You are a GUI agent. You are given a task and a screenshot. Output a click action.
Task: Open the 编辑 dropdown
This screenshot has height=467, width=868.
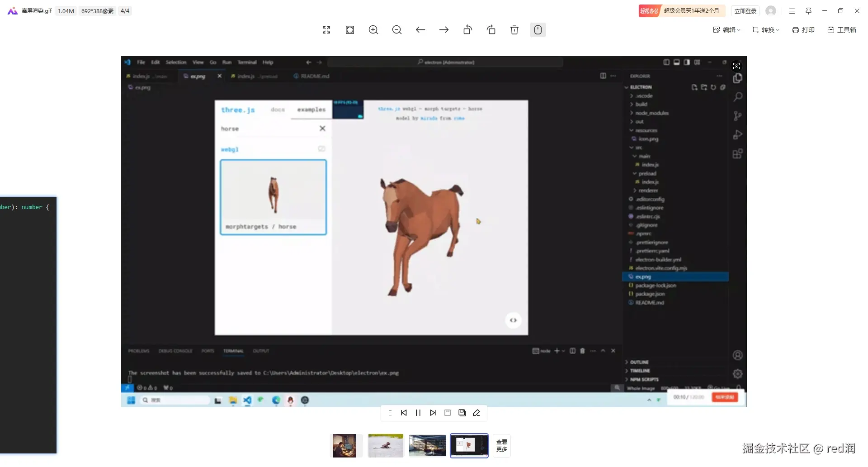727,30
